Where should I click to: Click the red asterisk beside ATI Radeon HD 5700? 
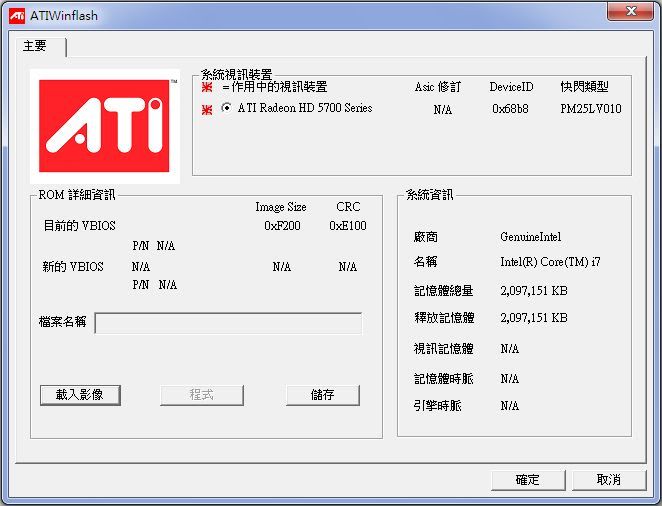[x=207, y=110]
